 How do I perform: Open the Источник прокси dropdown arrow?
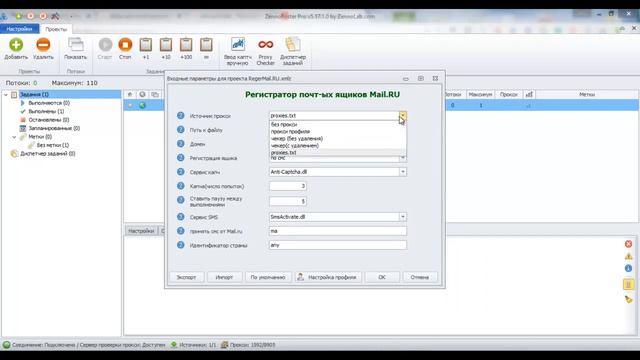click(x=402, y=116)
